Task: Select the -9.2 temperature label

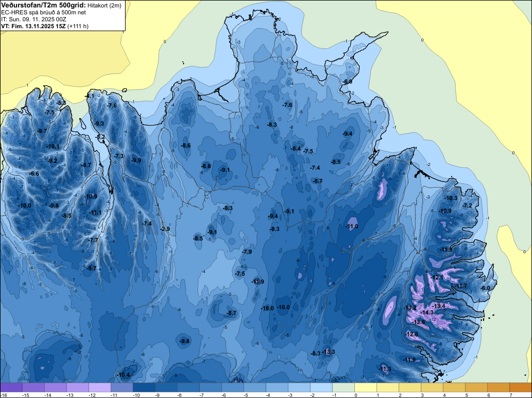Action: pos(52,161)
